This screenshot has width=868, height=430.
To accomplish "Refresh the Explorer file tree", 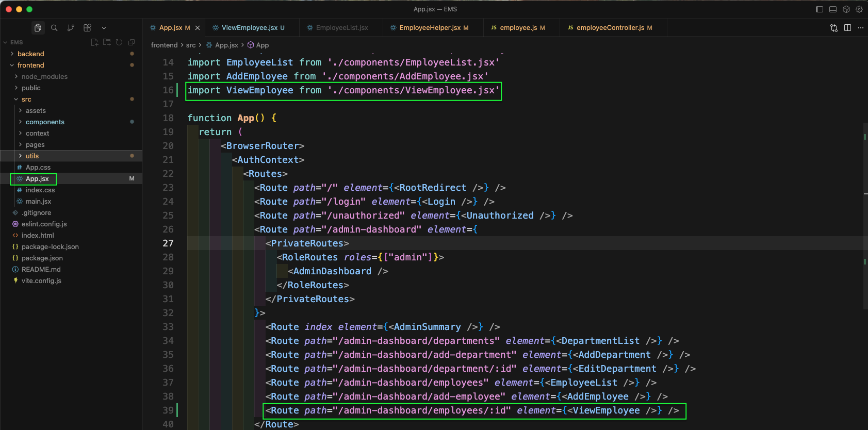I will click(119, 42).
